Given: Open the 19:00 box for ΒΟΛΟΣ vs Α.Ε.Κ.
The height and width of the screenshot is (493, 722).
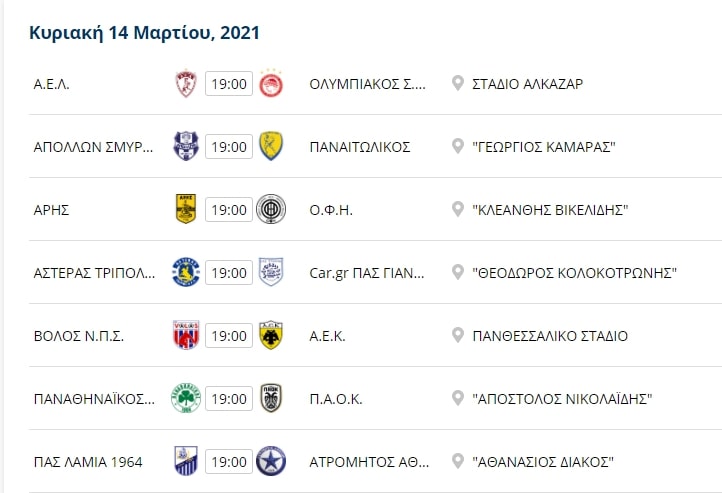Looking at the screenshot, I should tap(229, 336).
